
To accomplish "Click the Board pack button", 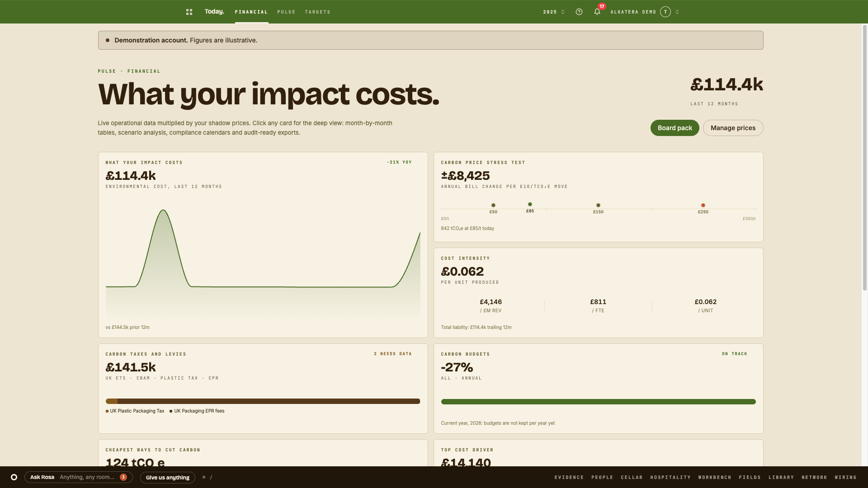I will [675, 128].
